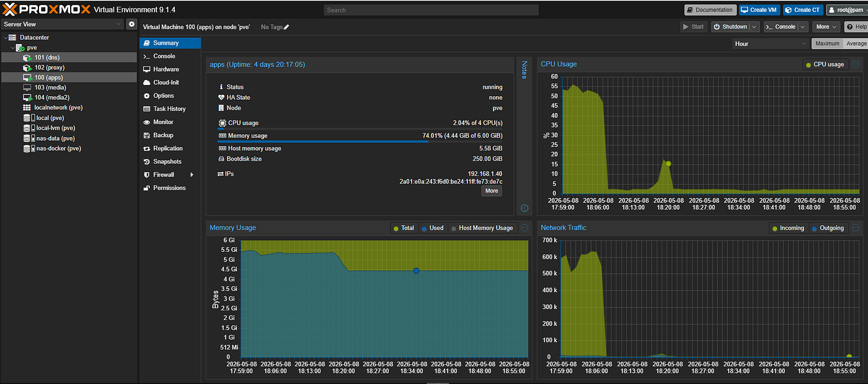Click the HA State heartbeat icon
The width and height of the screenshot is (868, 384).
[221, 97]
